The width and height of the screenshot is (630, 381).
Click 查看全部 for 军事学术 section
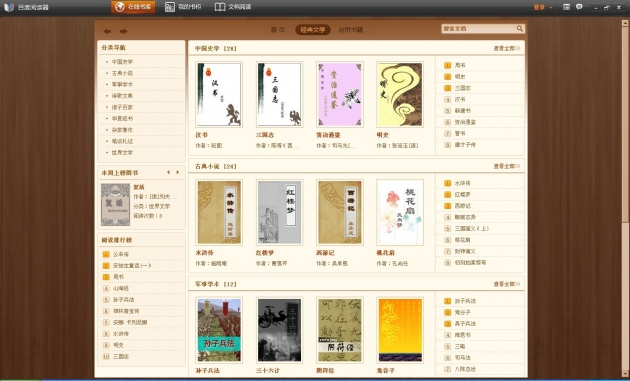(507, 284)
